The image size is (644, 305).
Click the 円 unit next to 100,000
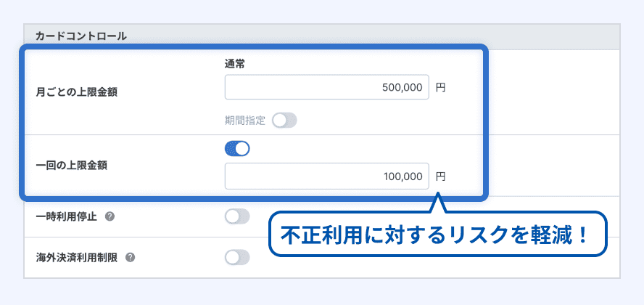[x=441, y=176]
